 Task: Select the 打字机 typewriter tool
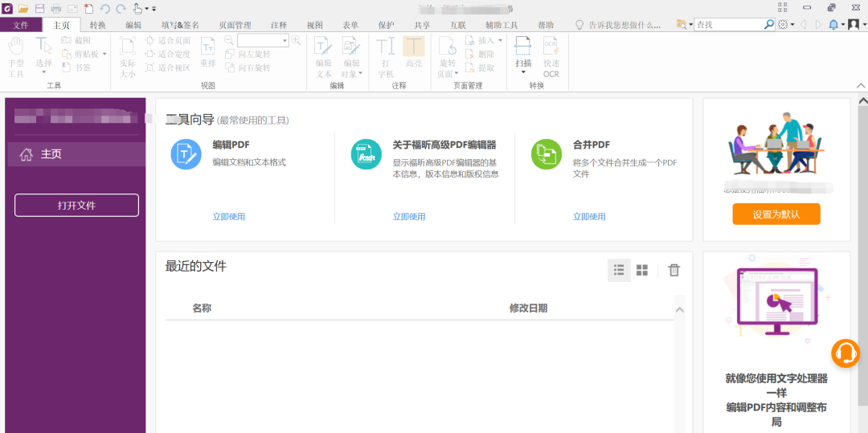(x=386, y=58)
